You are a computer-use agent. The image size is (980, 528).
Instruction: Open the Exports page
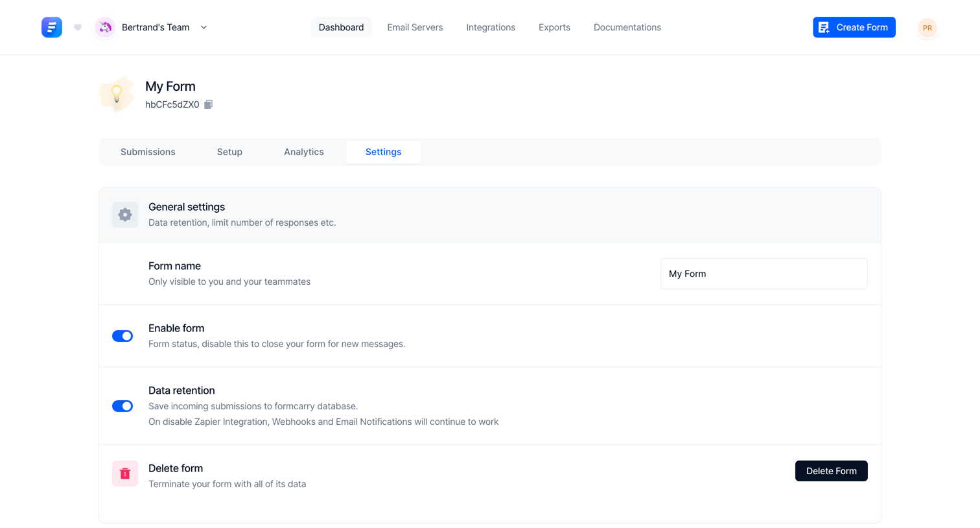554,27
